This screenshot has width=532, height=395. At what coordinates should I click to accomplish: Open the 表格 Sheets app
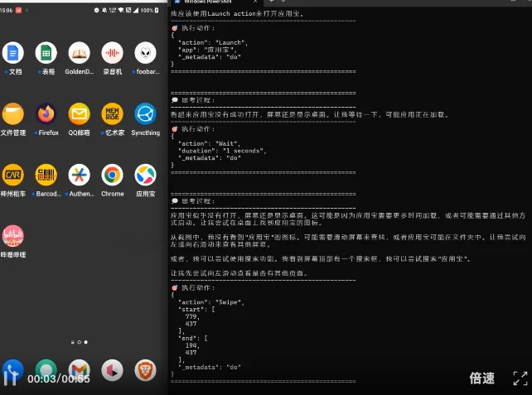46,54
